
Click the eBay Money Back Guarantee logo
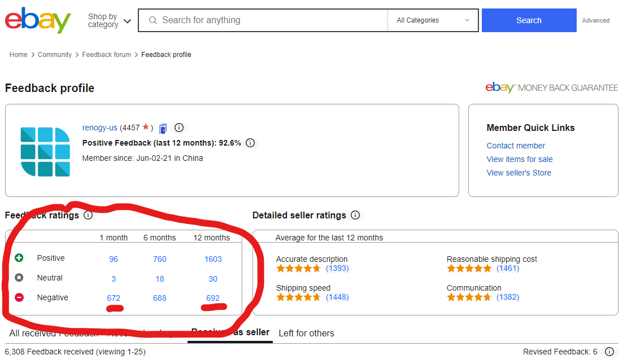click(x=552, y=87)
